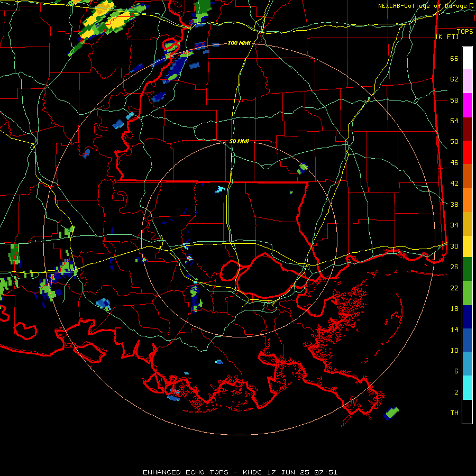Choose the cyan legend color band
476x476 pixels.
[467, 388]
